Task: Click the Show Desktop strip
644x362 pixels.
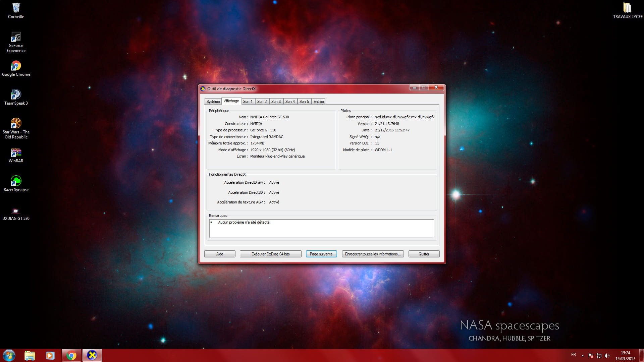Action: pos(641,356)
